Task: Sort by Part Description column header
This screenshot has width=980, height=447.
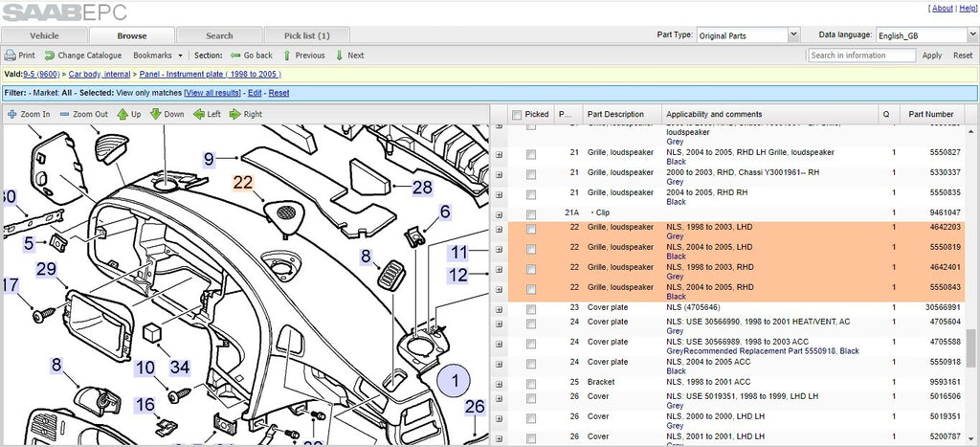Action: coord(622,115)
